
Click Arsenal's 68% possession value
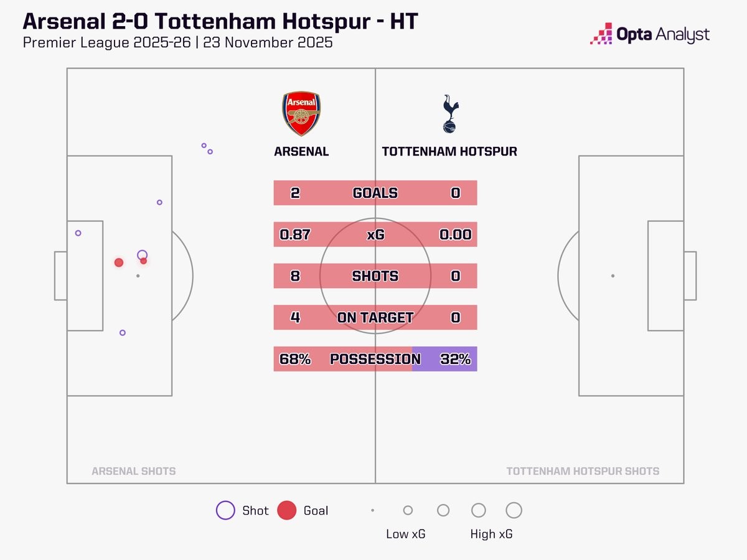[295, 359]
